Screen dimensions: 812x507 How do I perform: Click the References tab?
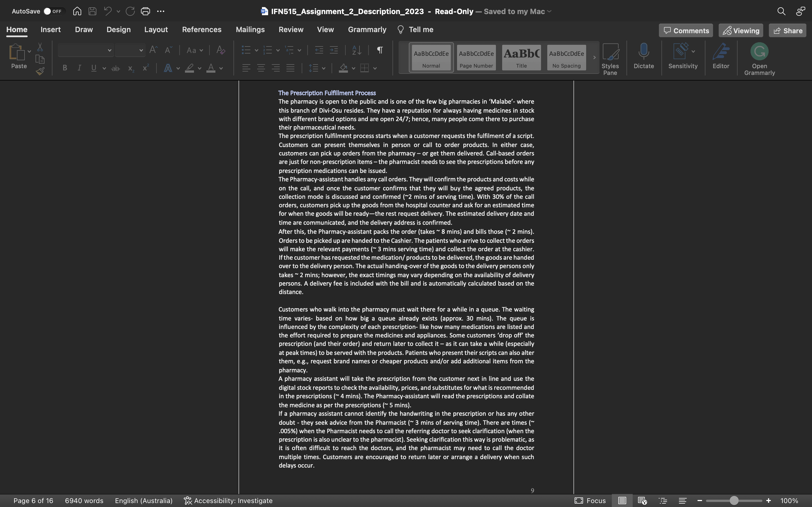tap(200, 29)
